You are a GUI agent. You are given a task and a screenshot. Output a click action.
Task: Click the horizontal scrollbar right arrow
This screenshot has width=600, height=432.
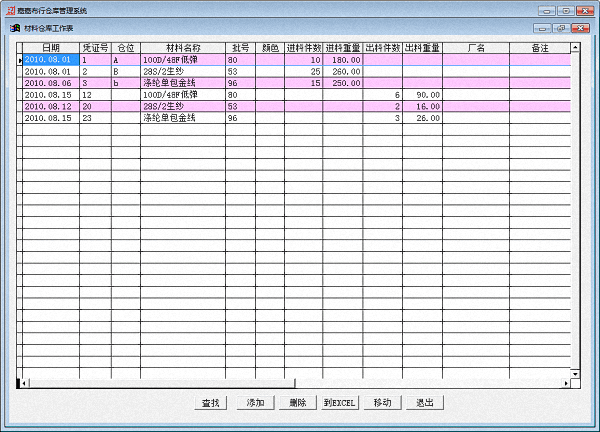566,383
